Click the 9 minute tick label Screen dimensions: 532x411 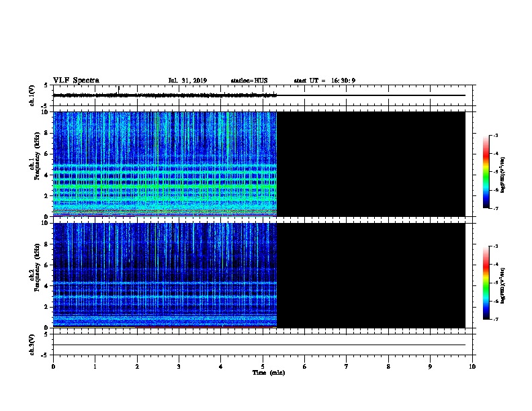(430, 366)
